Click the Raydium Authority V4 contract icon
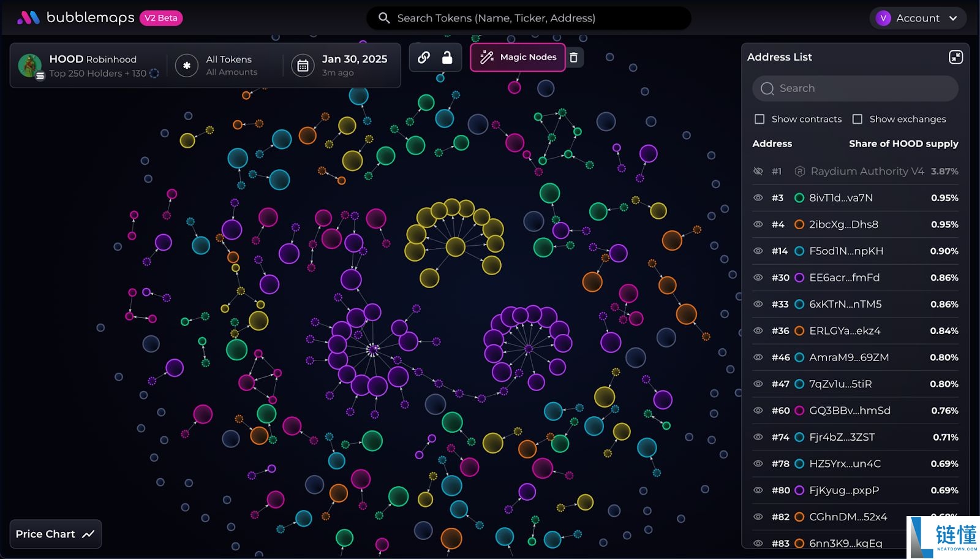The height and width of the screenshot is (559, 980). 799,171
